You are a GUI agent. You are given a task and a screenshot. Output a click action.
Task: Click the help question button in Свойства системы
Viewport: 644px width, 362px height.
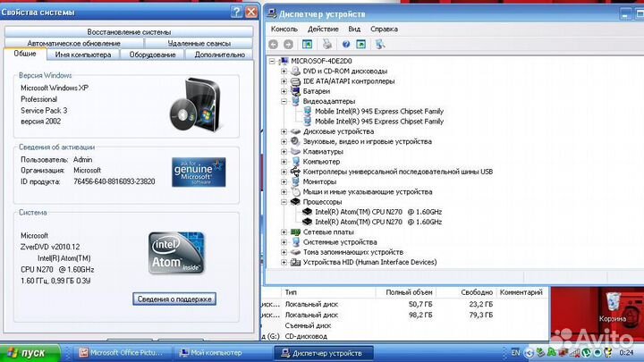[236, 12]
